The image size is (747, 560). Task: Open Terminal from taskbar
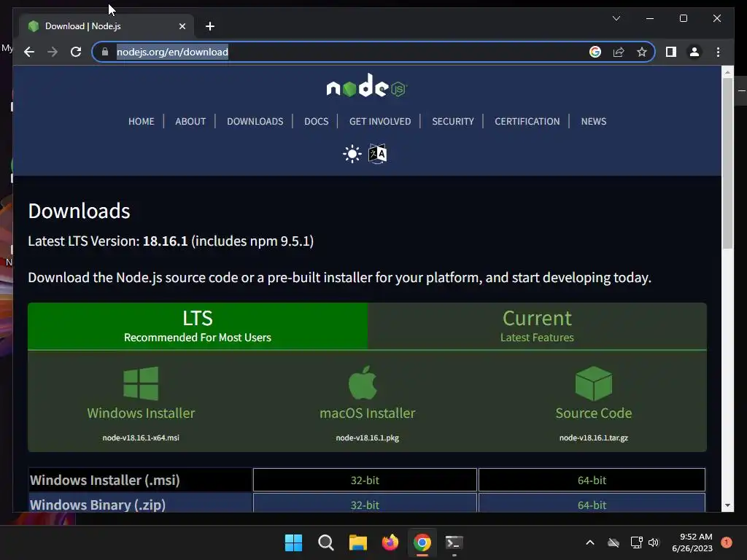point(454,542)
